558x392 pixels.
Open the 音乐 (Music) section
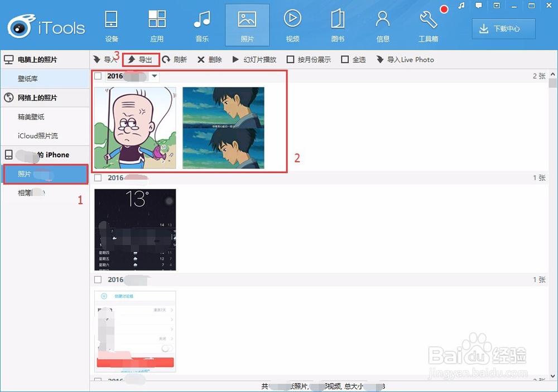(202, 26)
